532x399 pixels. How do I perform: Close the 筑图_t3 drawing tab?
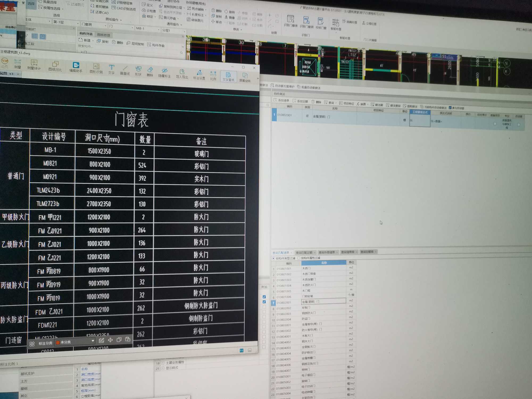pos(18,74)
